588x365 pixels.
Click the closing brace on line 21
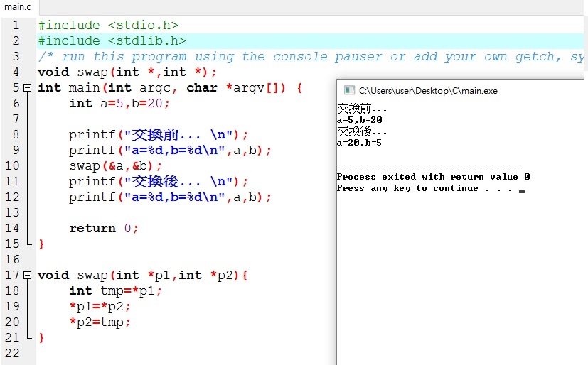coord(41,338)
